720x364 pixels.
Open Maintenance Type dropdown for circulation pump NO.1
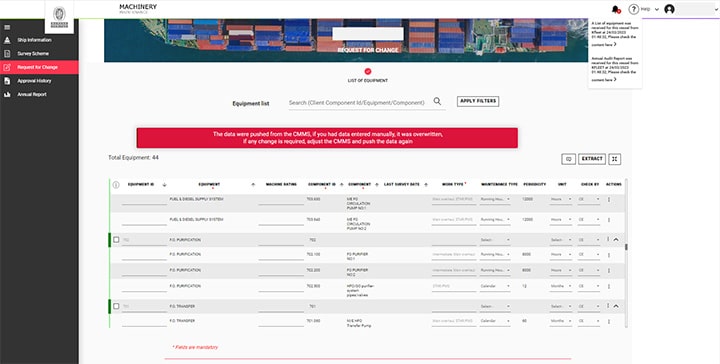[x=495, y=200]
